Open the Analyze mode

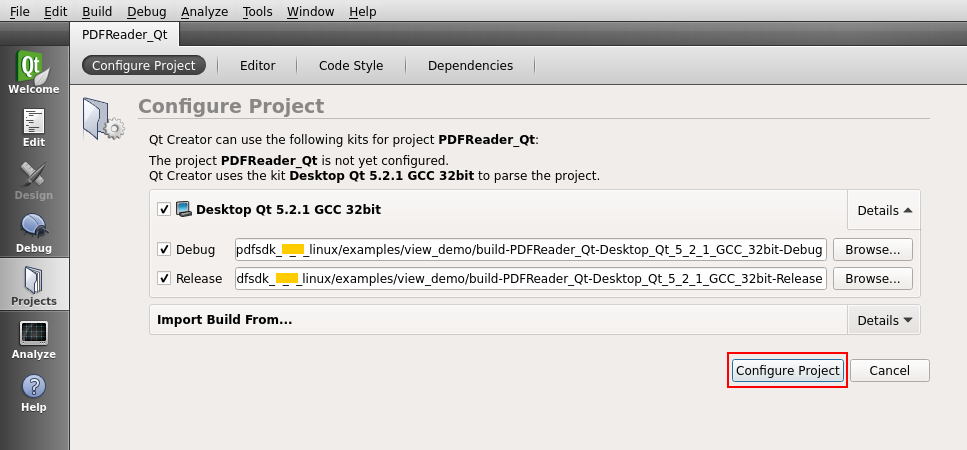(34, 339)
